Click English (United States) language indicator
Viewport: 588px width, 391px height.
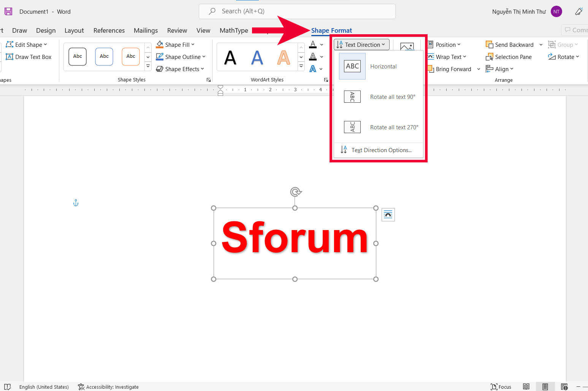click(44, 387)
